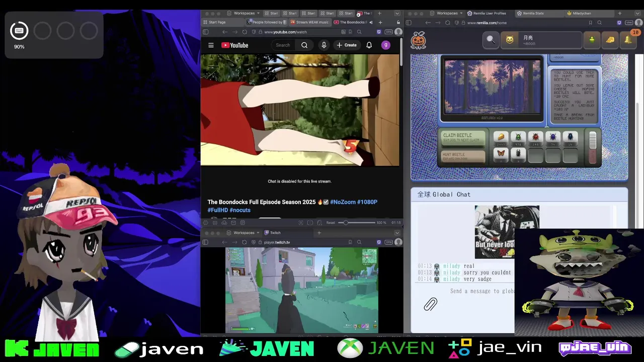Click the CLAIM BEETLE button

coord(463,138)
